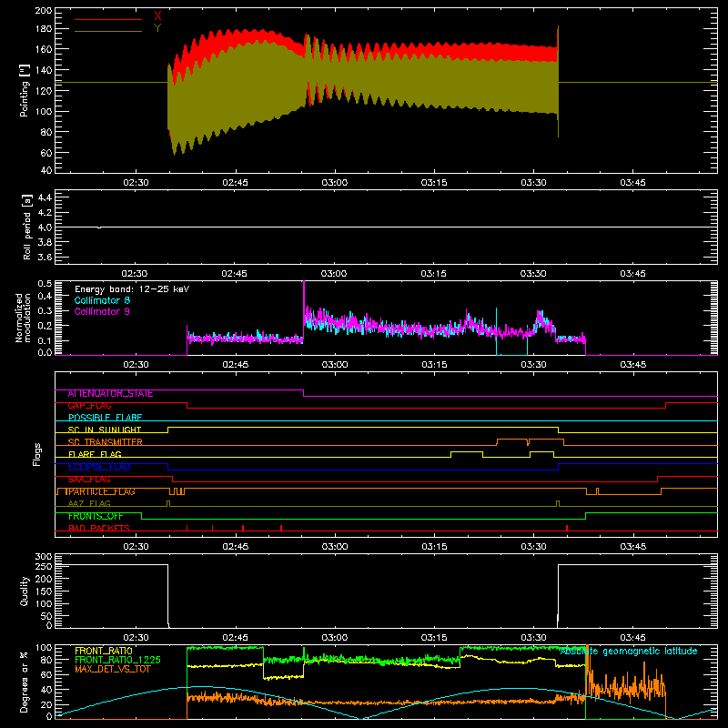Viewport: 728px width, 728px height.
Task: Click the ECLIPSE_FLAG label
Action: pyautogui.click(x=99, y=467)
